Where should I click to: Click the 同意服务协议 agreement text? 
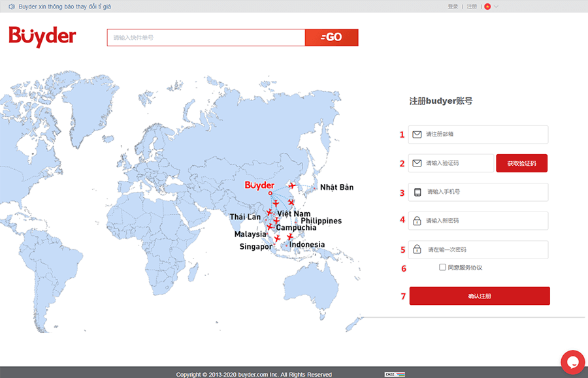(465, 268)
